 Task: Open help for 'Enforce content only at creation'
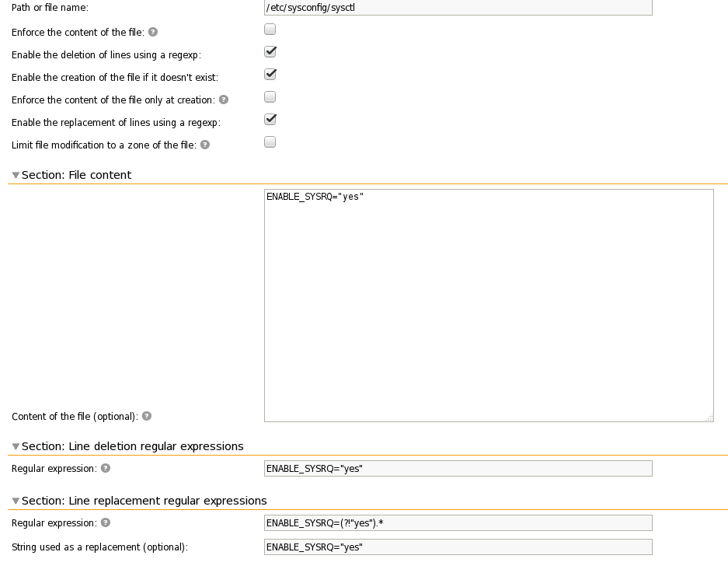click(x=224, y=100)
